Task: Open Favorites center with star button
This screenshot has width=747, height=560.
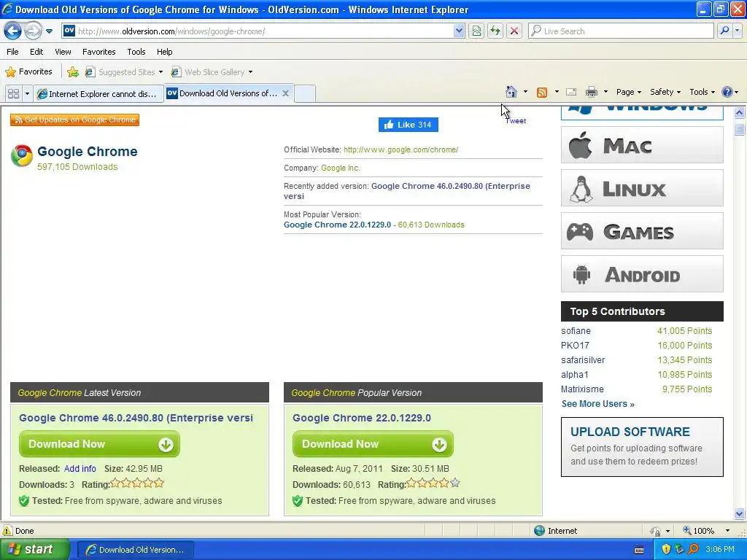Action: 29,72
